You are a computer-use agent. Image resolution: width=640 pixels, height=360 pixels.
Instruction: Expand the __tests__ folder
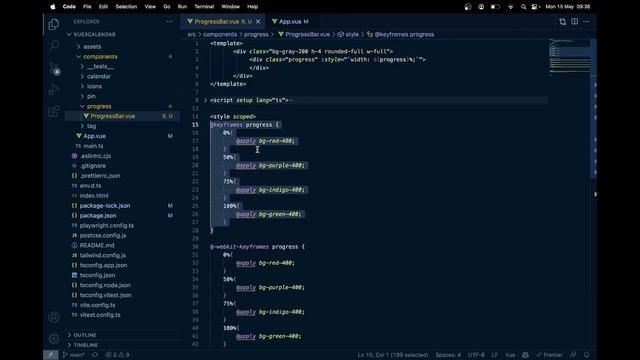100,67
